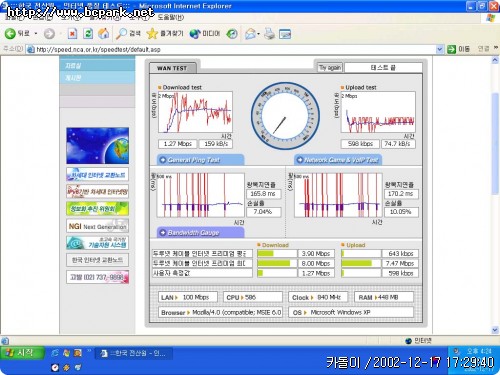Open the Search magnifier icon

[x=121, y=33]
